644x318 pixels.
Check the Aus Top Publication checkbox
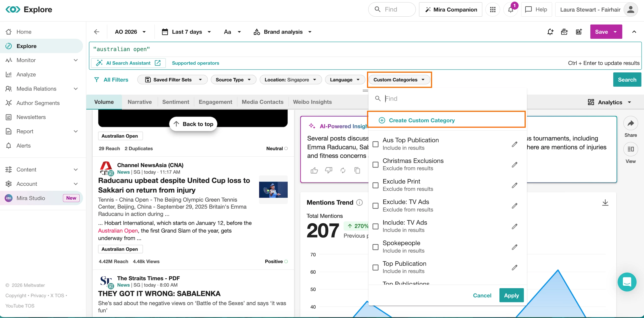point(375,144)
